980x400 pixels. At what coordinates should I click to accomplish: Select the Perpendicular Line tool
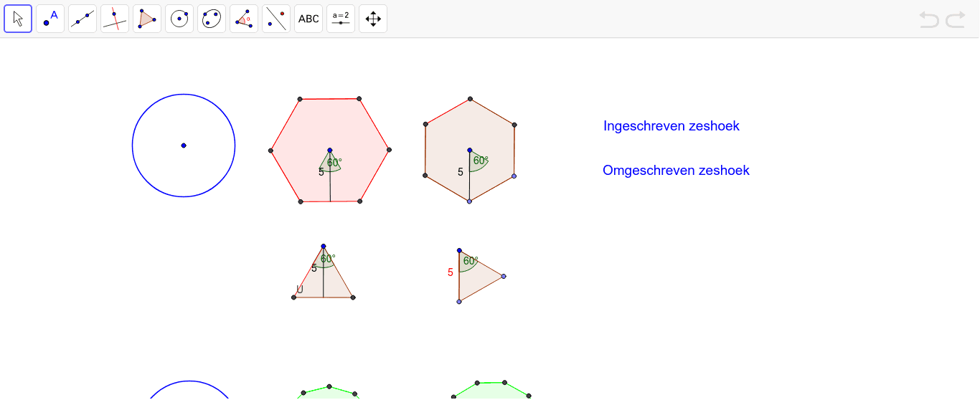(x=115, y=19)
